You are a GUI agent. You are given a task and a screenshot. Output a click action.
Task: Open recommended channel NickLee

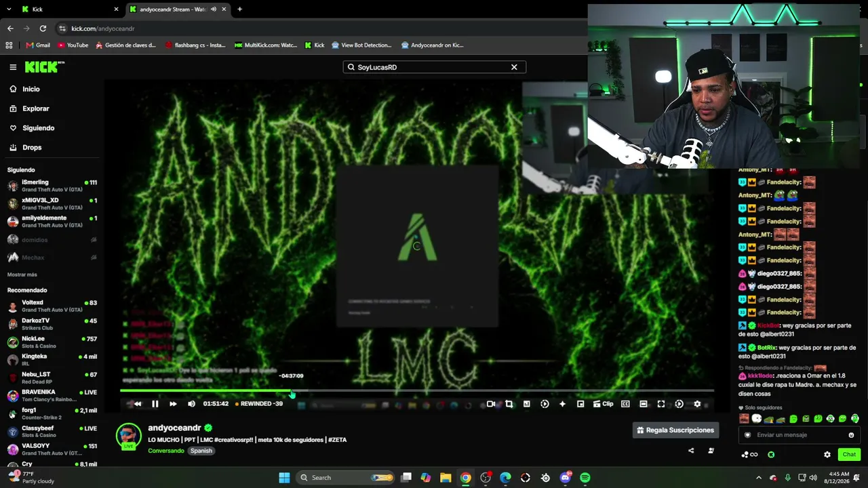click(52, 342)
